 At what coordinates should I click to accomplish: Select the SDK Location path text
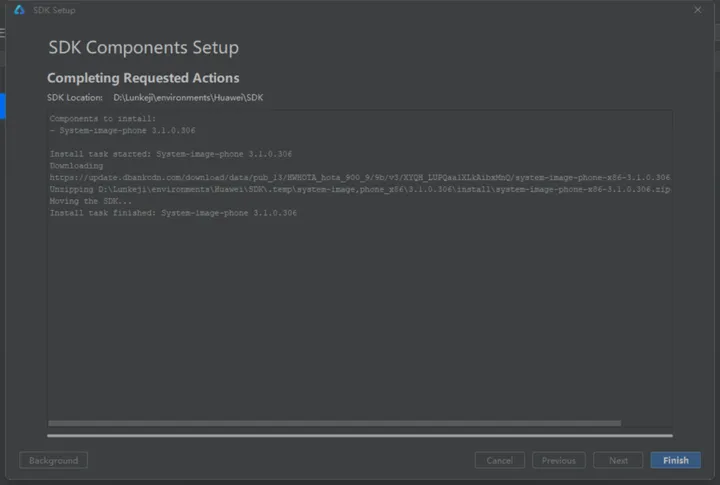point(188,97)
